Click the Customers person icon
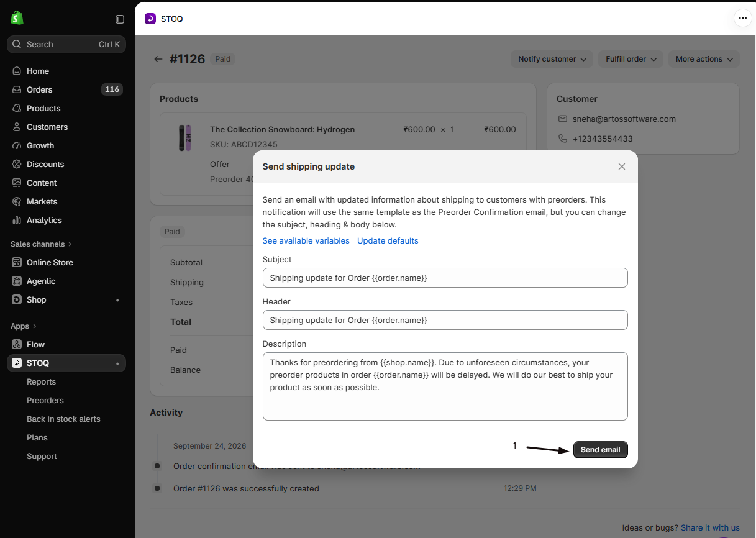Screen dimensions: 756x538 coord(17,127)
